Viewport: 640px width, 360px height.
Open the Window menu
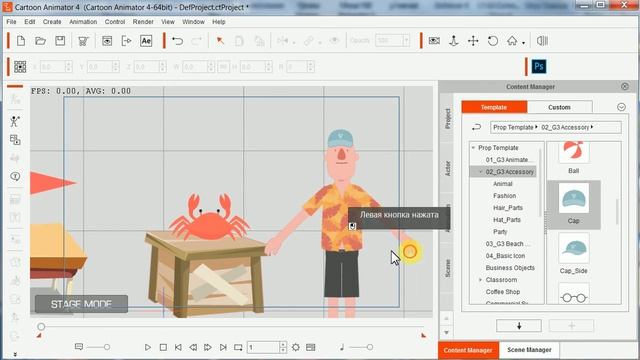click(x=193, y=22)
